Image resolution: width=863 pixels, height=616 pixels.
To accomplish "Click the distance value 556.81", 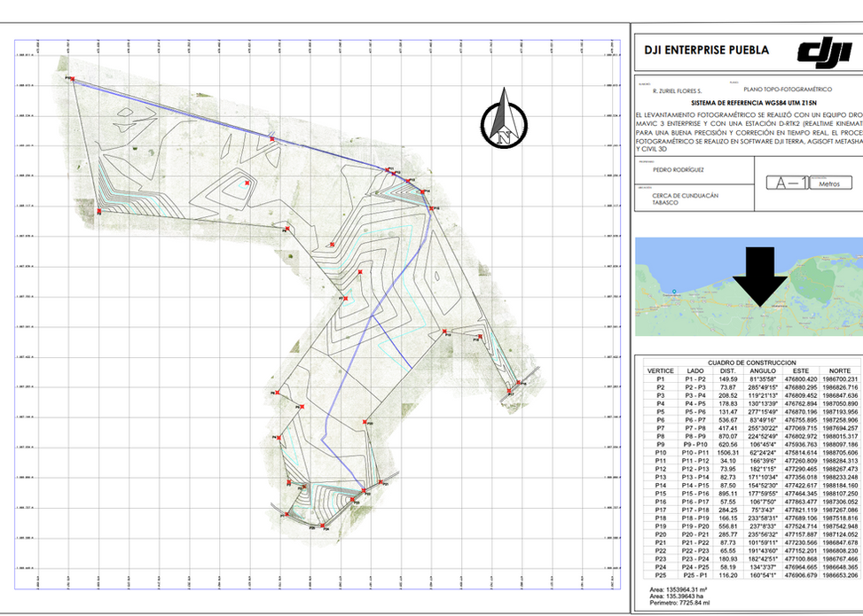I will tap(727, 526).
